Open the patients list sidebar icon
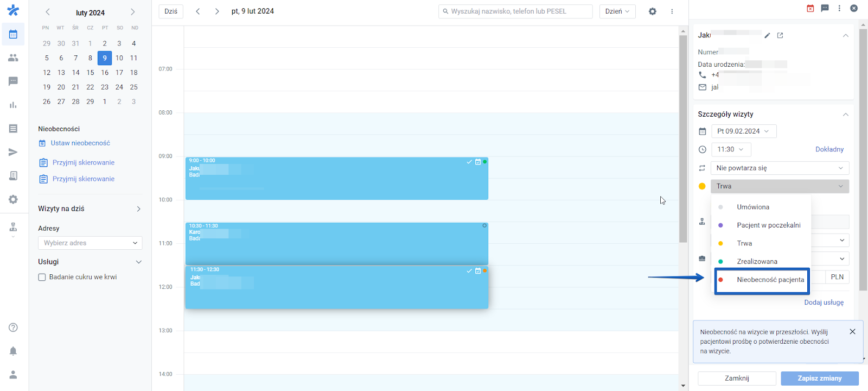Screen dimensions: 868x391 [x=13, y=58]
